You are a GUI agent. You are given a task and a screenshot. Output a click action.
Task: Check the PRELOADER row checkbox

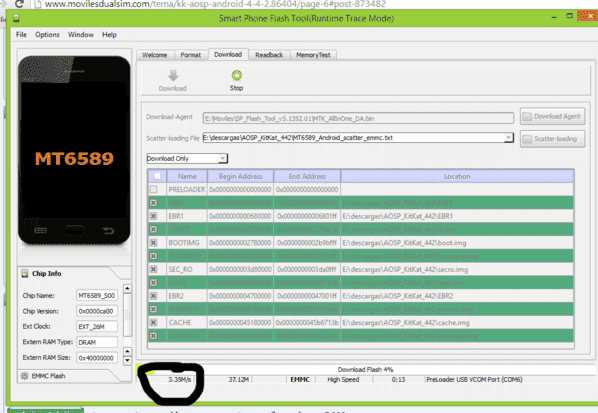click(x=153, y=190)
